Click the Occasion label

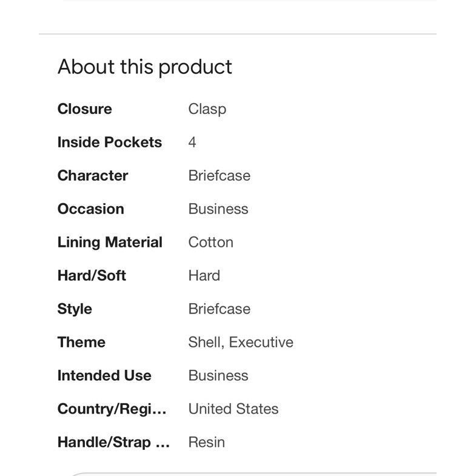pos(91,209)
